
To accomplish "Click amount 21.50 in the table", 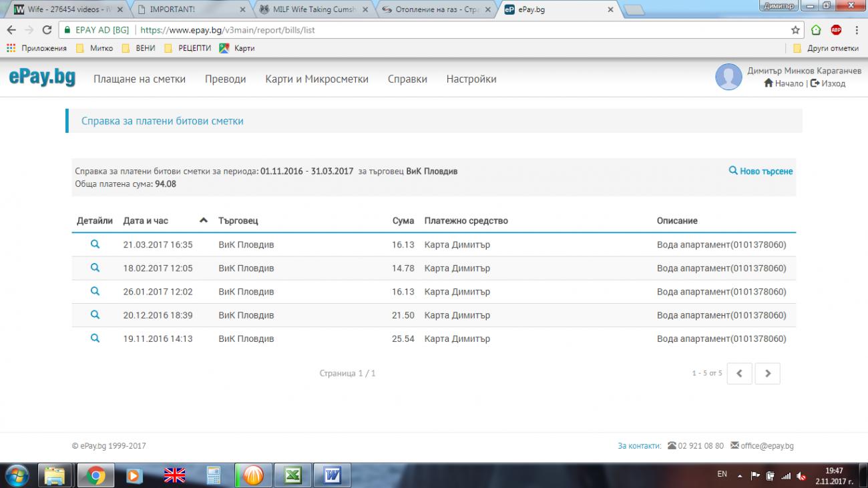I will click(403, 315).
